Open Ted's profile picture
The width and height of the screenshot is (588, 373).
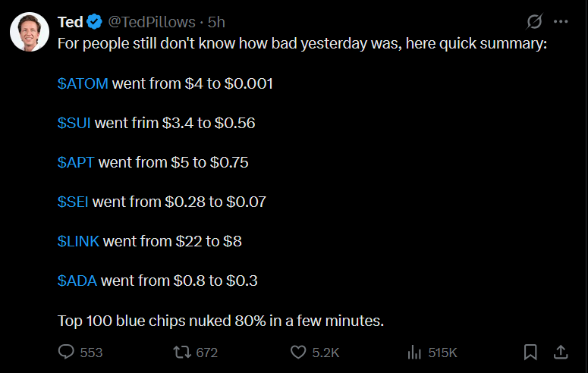(x=30, y=31)
